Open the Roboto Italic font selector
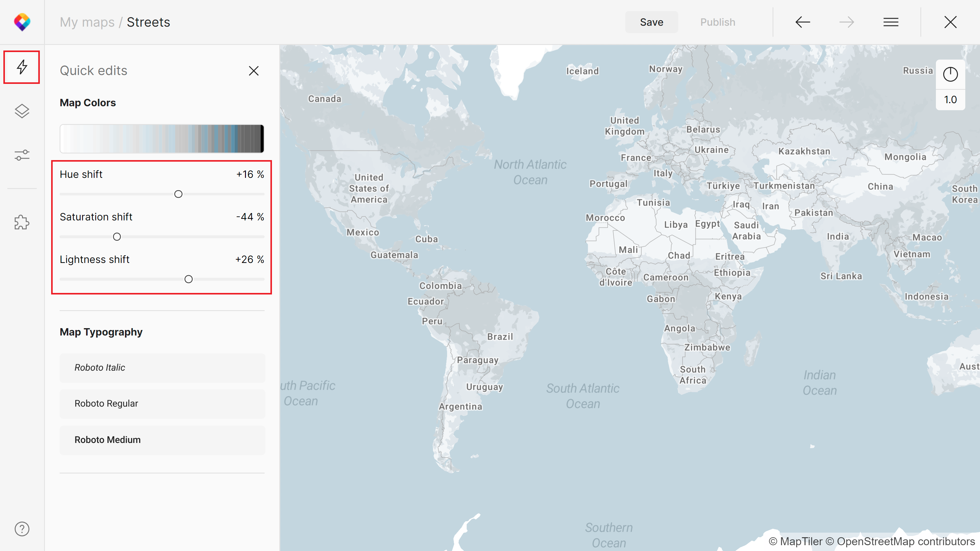The width and height of the screenshot is (980, 551). [162, 367]
